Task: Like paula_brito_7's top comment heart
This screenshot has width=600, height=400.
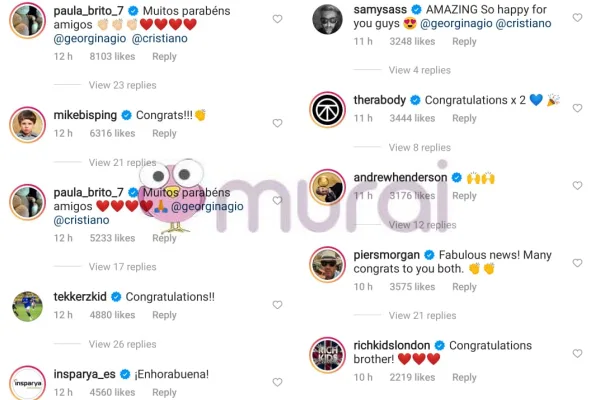Action: click(x=277, y=19)
